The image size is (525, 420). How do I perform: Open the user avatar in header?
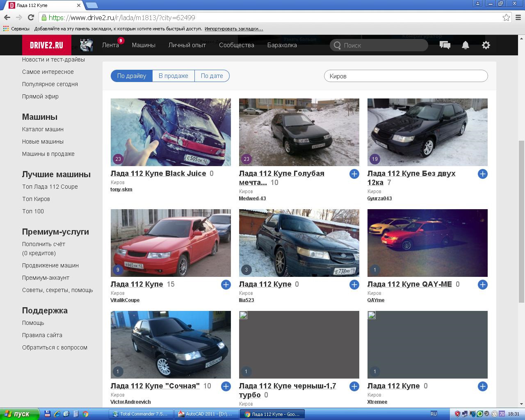coord(86,45)
